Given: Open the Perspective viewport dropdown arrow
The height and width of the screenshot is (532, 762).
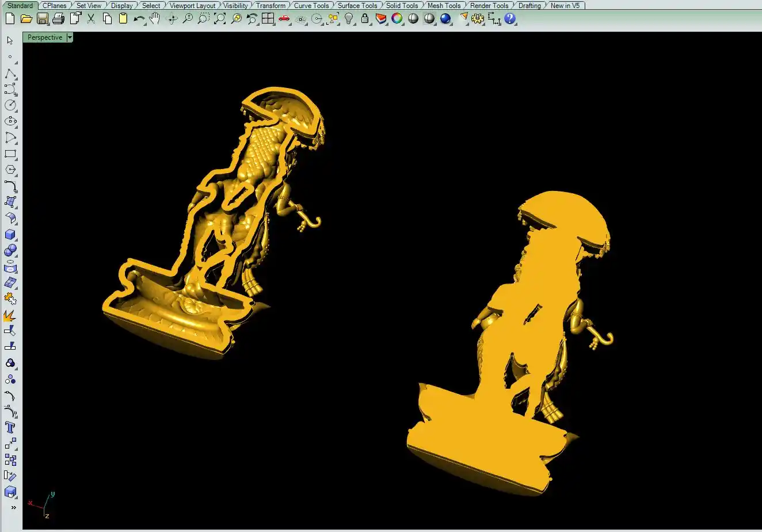Looking at the screenshot, I should pyautogui.click(x=70, y=37).
